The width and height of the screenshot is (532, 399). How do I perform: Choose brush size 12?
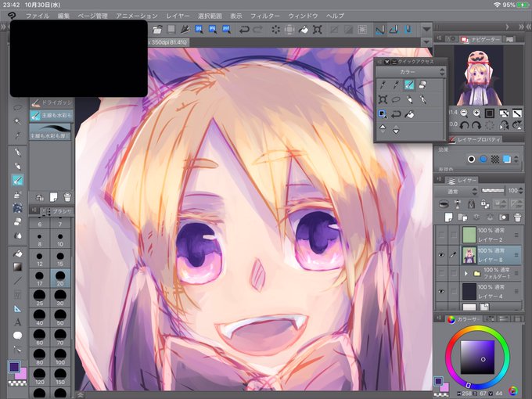(x=40, y=258)
